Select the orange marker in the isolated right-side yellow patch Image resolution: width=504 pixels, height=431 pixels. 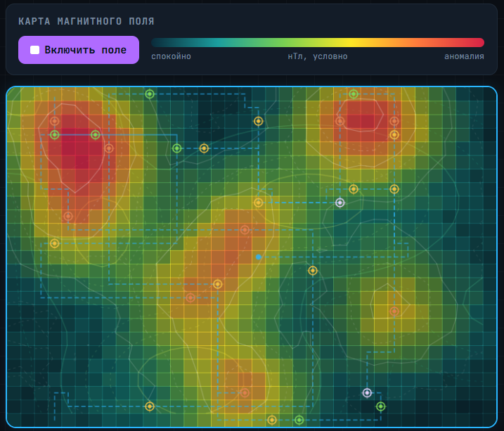[394, 311]
